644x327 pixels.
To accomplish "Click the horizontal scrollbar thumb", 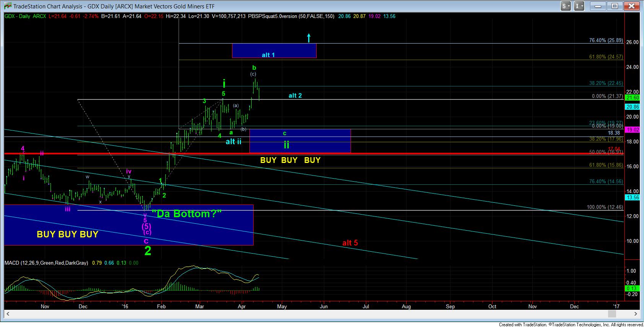I will [612, 314].
